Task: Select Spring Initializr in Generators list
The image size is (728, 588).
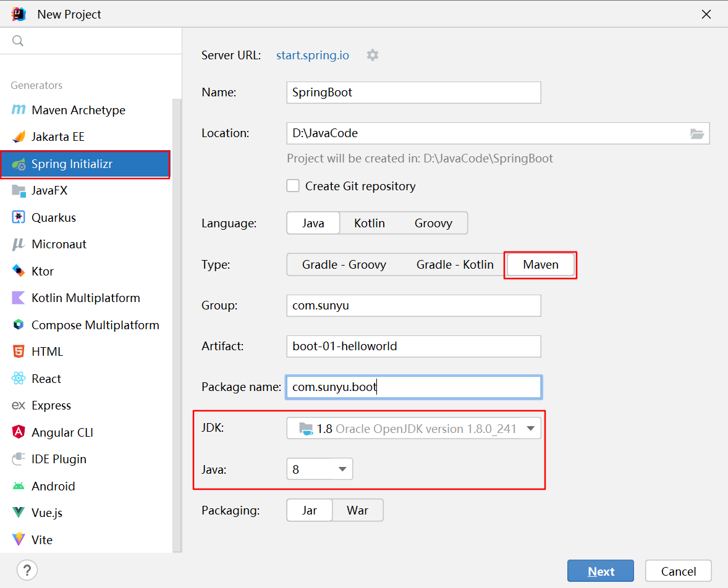Action: click(x=85, y=164)
